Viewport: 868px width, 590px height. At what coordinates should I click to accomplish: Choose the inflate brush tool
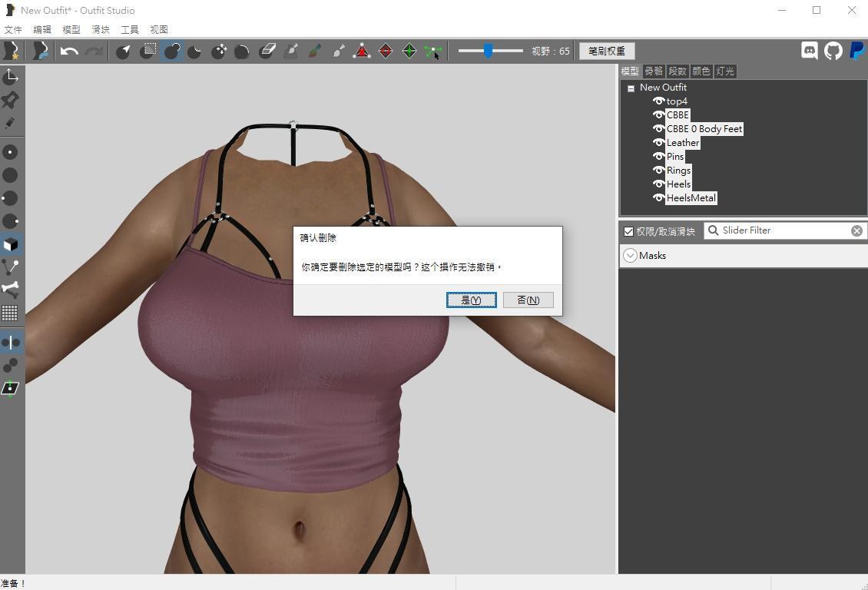171,51
